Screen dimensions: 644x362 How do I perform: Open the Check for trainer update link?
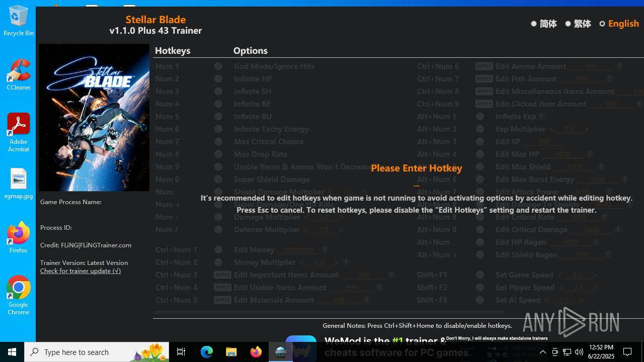click(x=80, y=271)
